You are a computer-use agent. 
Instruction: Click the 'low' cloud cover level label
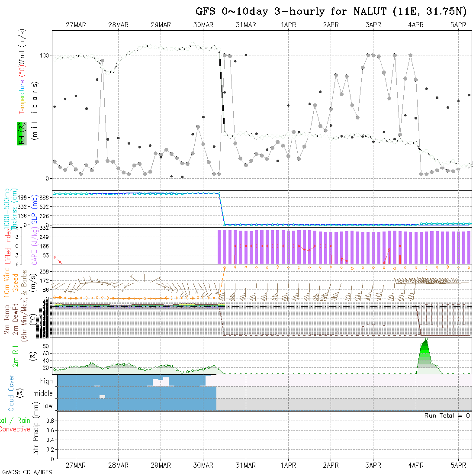[48, 406]
